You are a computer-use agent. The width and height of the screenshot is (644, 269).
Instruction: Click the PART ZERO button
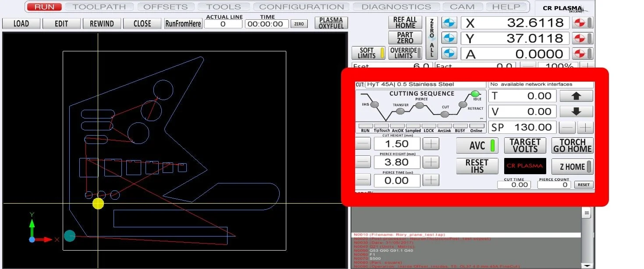pos(405,38)
